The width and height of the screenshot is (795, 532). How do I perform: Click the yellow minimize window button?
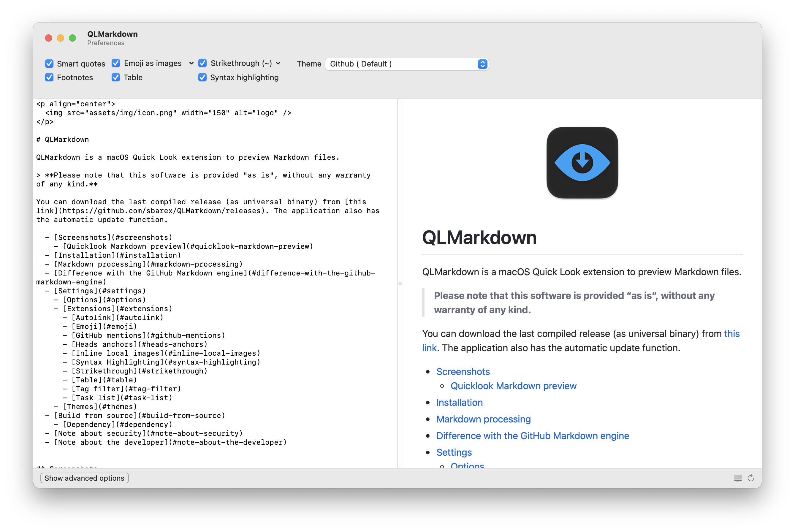(x=60, y=38)
